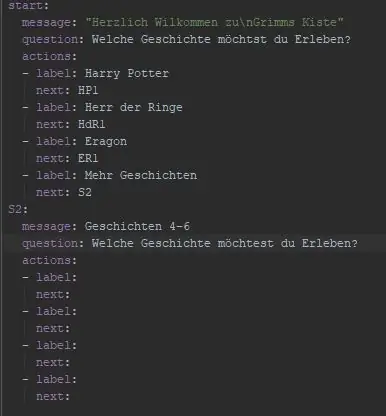Click the first empty 'next:' under S2
The width and height of the screenshot is (386, 416).
click(x=53, y=294)
